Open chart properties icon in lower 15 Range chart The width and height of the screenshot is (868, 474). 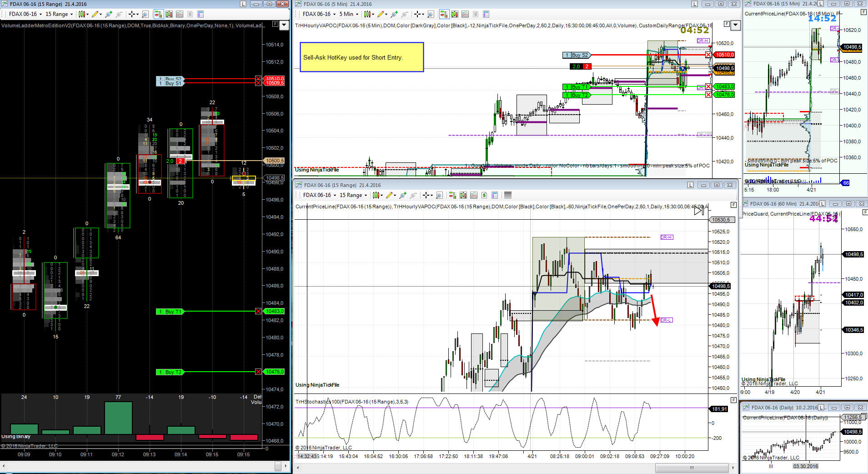[x=495, y=195]
